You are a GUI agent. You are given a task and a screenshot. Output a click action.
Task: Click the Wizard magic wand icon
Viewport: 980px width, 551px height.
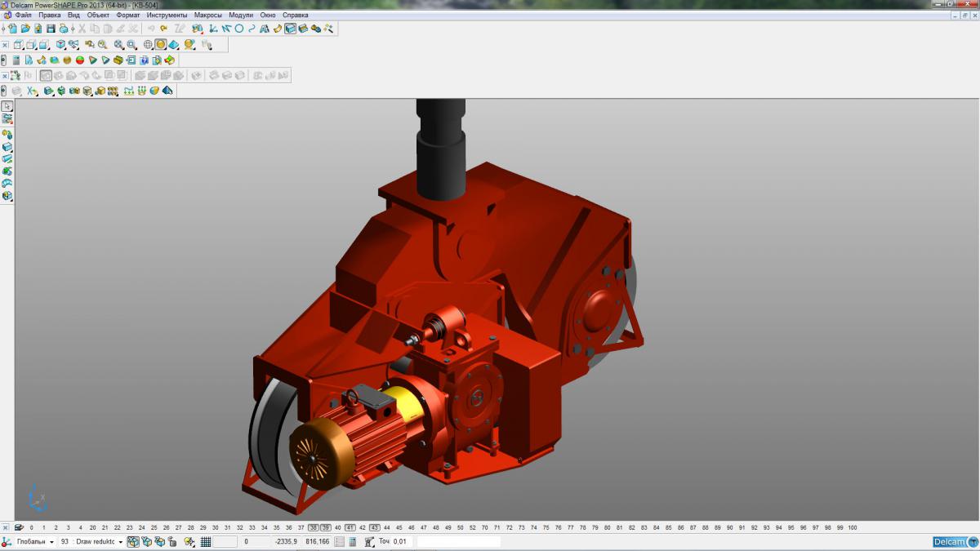[x=328, y=28]
